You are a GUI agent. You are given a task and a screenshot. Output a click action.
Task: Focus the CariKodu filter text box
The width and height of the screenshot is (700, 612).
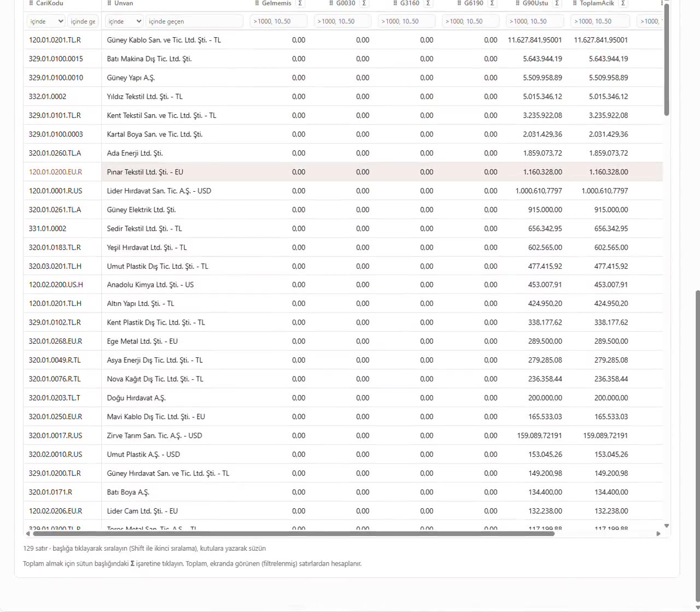pyautogui.click(x=83, y=21)
